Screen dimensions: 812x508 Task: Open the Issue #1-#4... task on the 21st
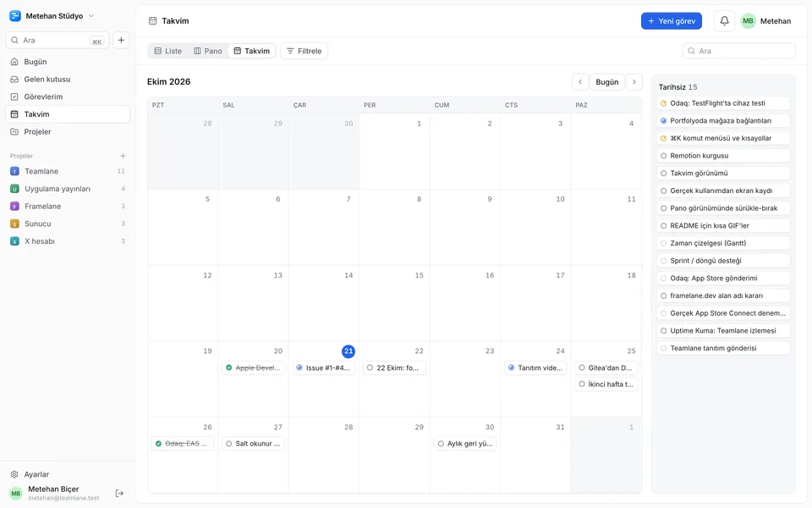[x=324, y=367]
